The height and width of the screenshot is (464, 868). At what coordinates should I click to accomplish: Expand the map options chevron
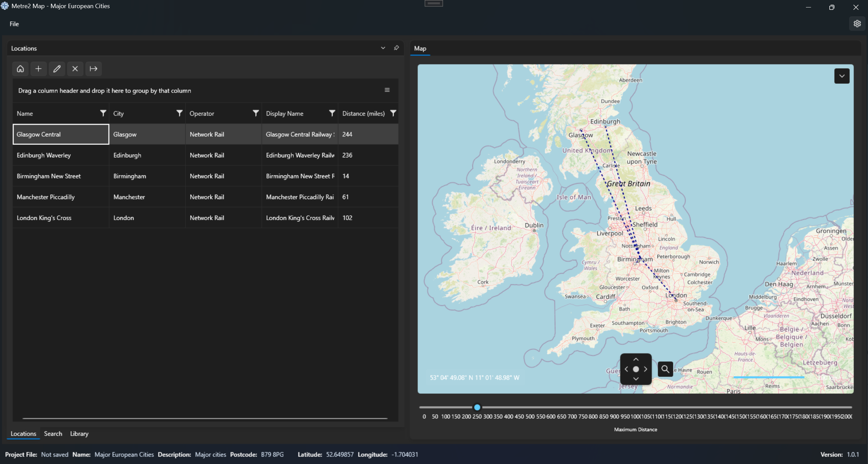click(x=842, y=76)
